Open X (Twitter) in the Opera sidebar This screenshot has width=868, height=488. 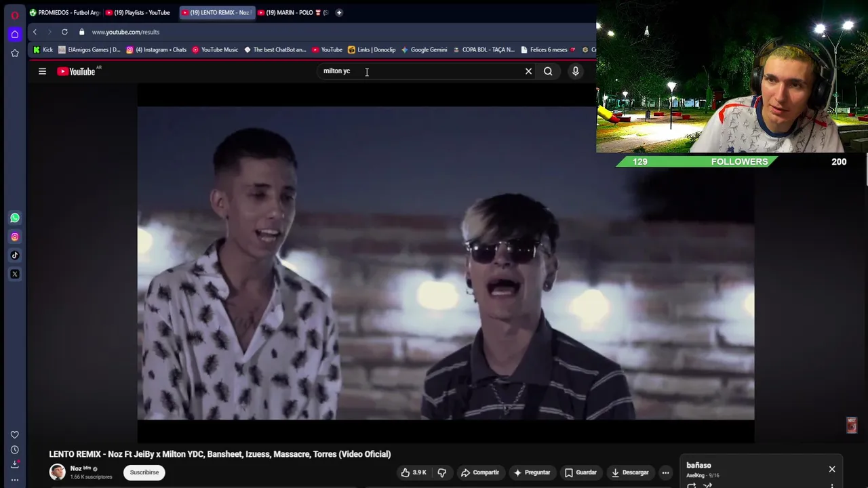15,274
